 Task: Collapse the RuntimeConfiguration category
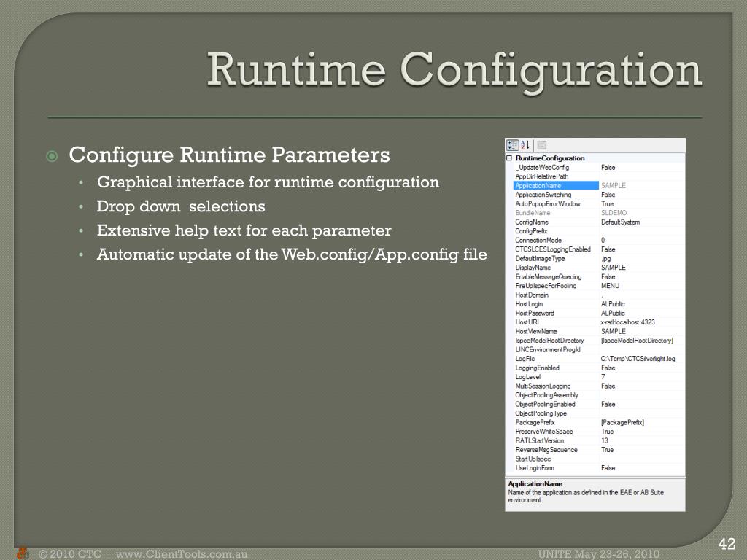coord(508,157)
